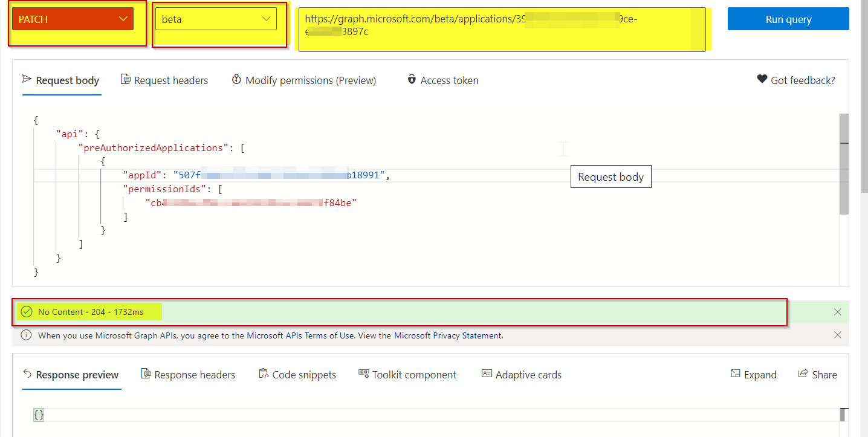Screen dimensions: 868x437
Task: Switch to Request body tab
Action: coord(61,80)
